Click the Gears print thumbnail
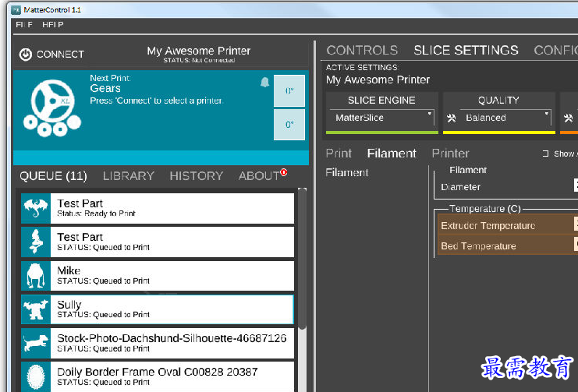This screenshot has width=578, height=392. click(x=52, y=108)
